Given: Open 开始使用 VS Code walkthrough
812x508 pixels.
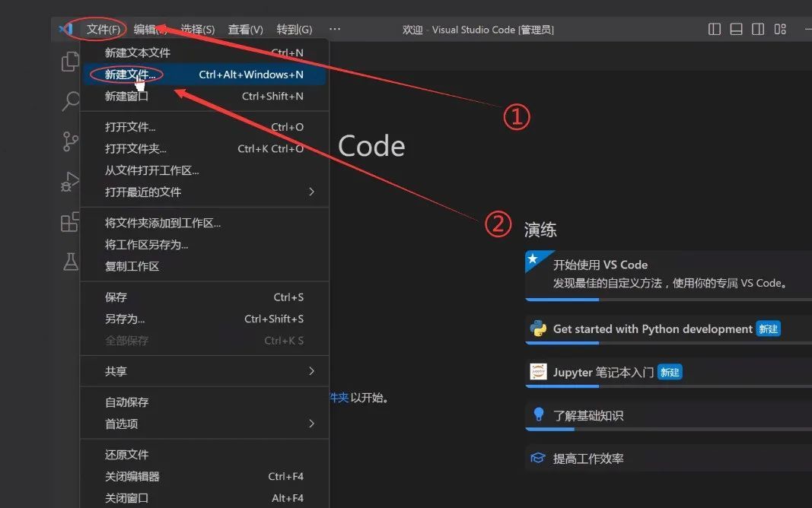Looking at the screenshot, I should (x=669, y=275).
